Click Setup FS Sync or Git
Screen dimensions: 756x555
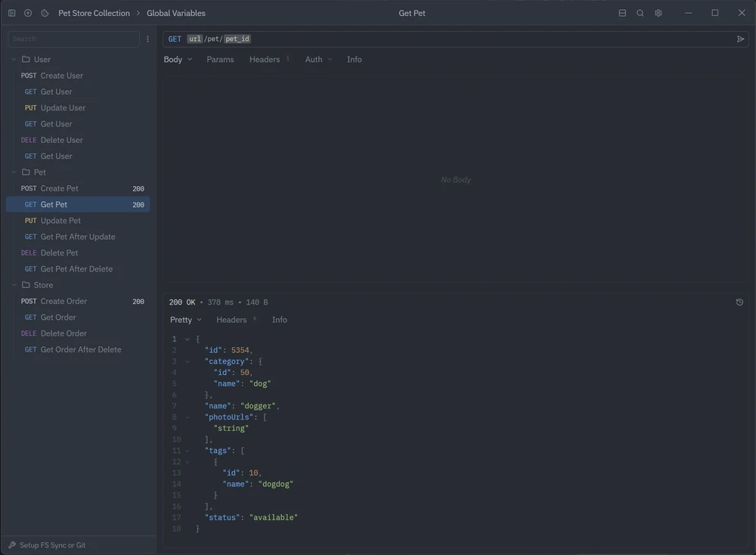pyautogui.click(x=53, y=545)
